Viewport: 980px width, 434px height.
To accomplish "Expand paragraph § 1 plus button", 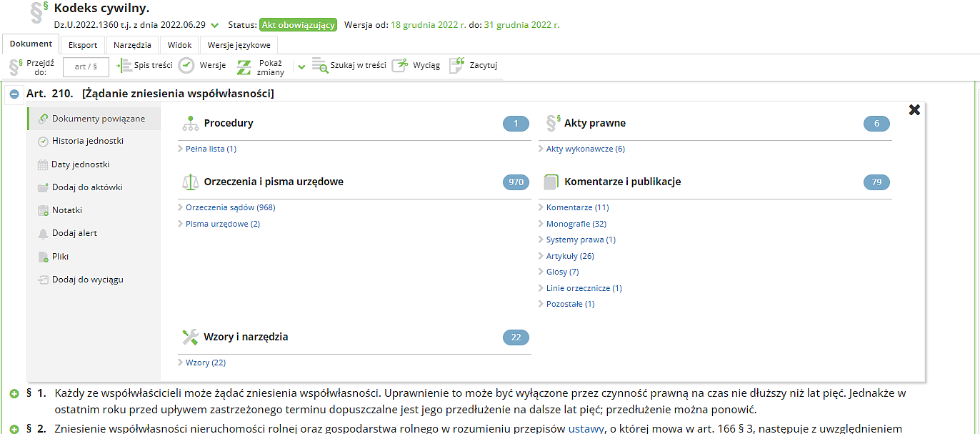I will tap(14, 394).
